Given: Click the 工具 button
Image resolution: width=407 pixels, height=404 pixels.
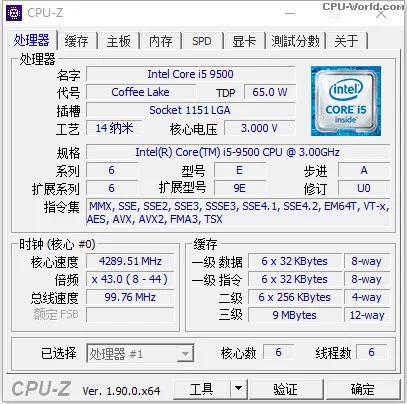Looking at the screenshot, I should click(202, 388).
